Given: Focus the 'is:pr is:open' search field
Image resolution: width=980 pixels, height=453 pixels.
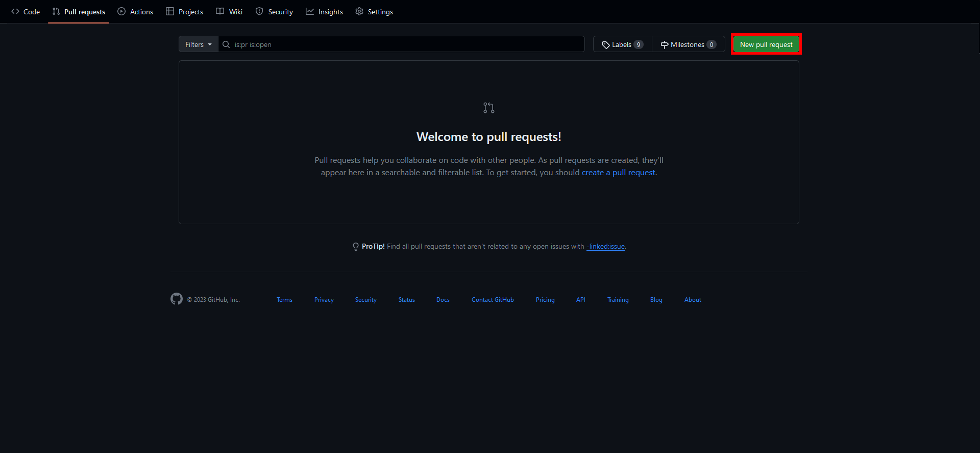Looking at the screenshot, I should click(403, 44).
